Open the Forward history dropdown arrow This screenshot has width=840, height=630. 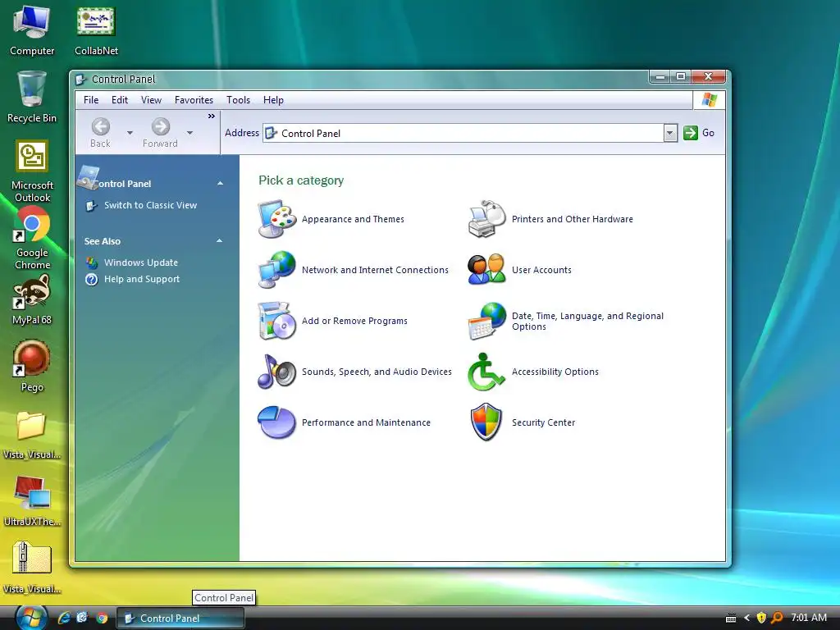pyautogui.click(x=189, y=132)
